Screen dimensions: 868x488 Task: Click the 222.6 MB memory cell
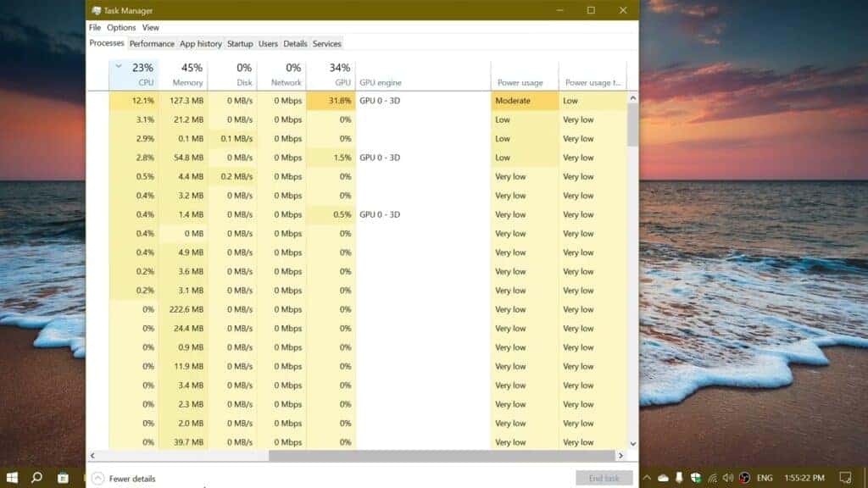click(183, 309)
